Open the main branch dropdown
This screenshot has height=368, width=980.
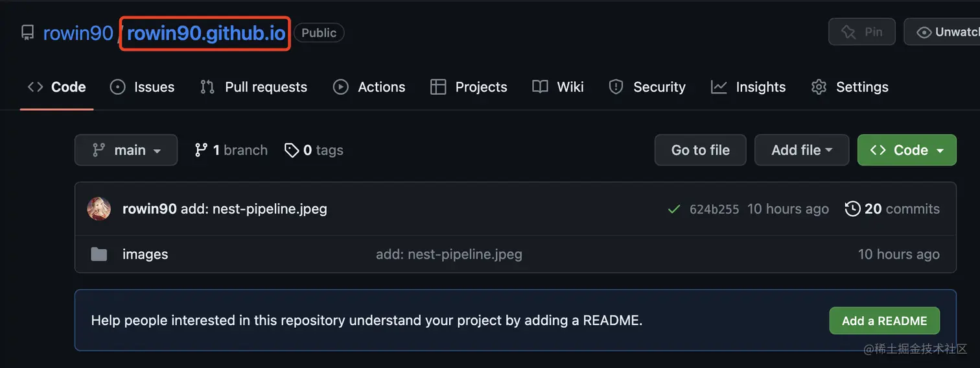pos(126,151)
